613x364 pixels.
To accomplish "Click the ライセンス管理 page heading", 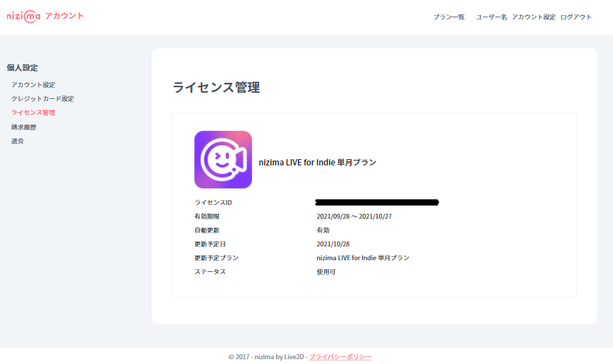I will [216, 87].
